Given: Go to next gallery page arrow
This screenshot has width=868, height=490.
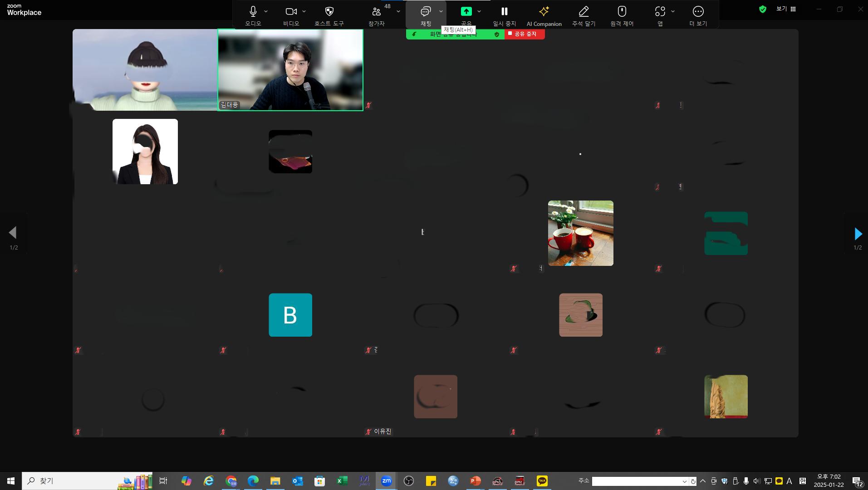Looking at the screenshot, I should (858, 234).
